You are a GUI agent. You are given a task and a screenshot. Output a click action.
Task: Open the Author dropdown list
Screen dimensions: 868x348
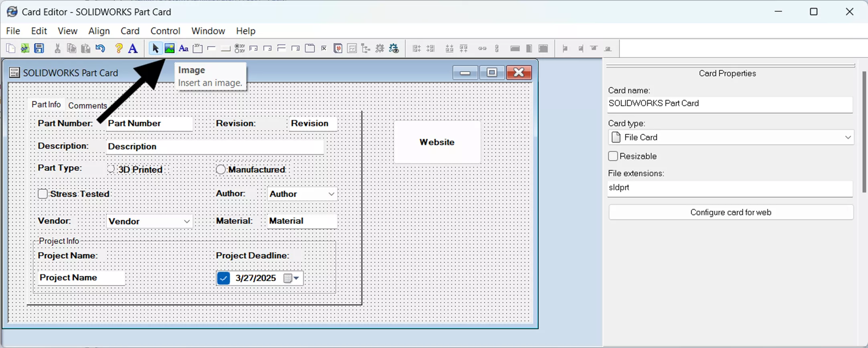point(331,194)
